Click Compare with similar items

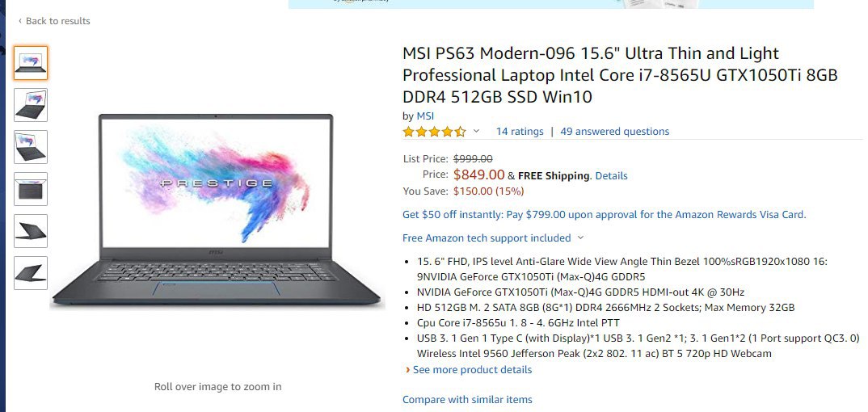point(467,399)
